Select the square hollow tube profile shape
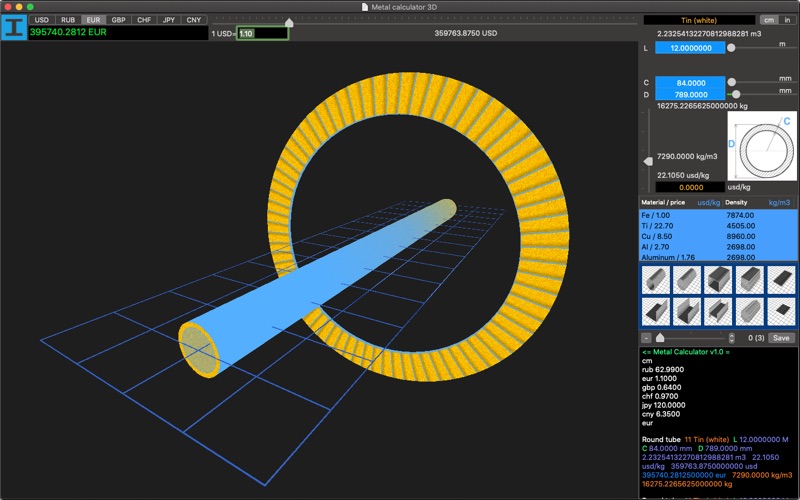800x500 pixels. pos(718,280)
